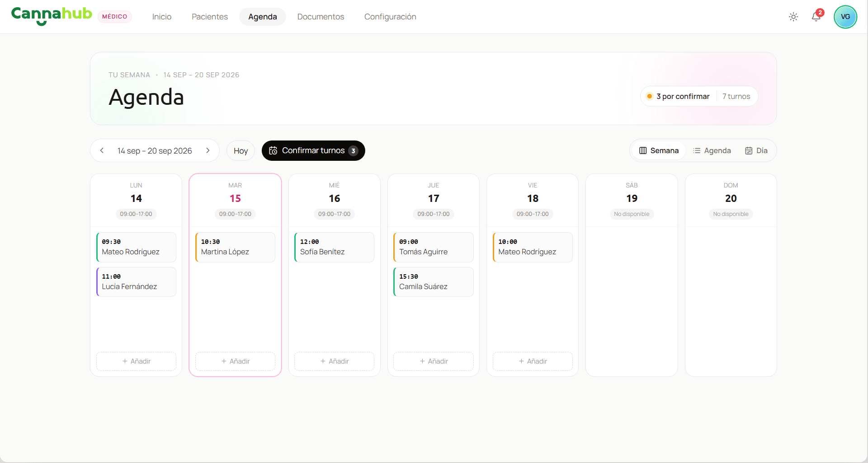The image size is (868, 463).
Task: Open notifications bell icon
Action: [816, 17]
